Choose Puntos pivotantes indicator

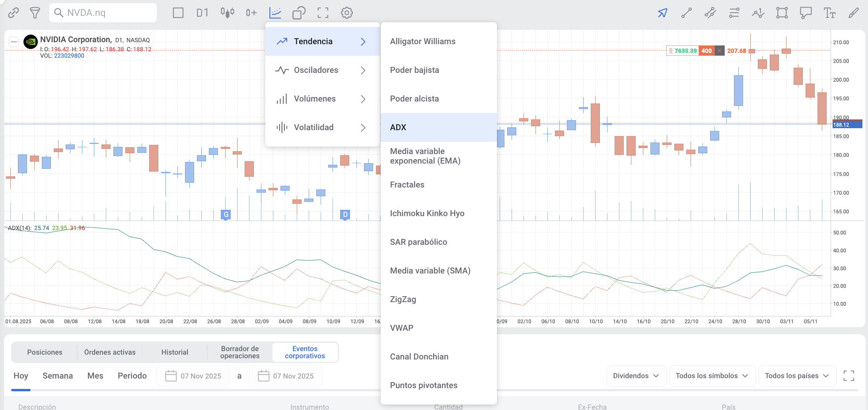[x=439, y=385]
